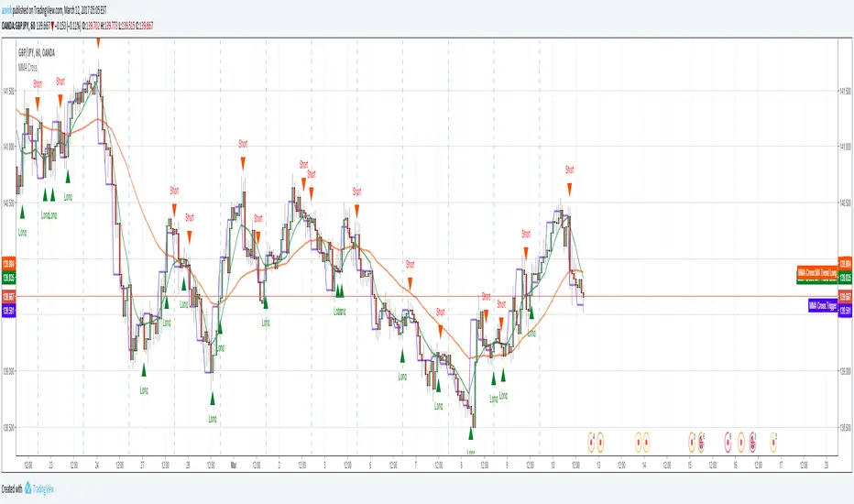Click the orange "MMA Cross: MA Trend Long" label

pyautogui.click(x=817, y=272)
